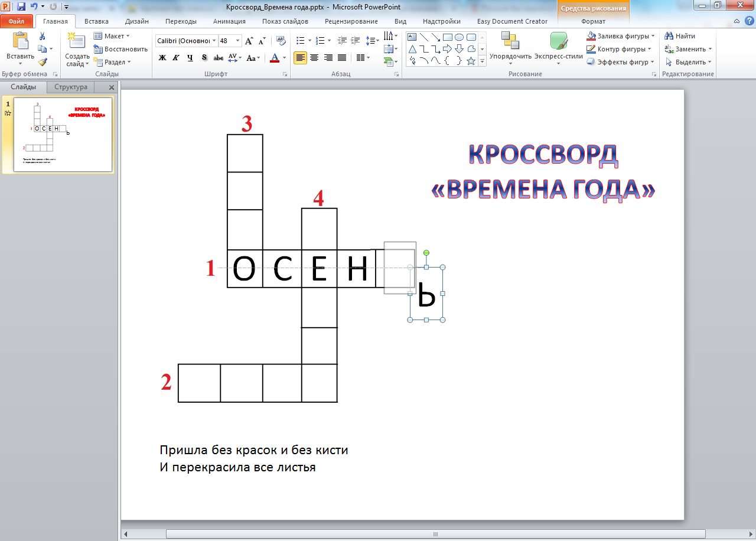Select the star shape in gallery
This screenshot has height=541, width=756.
tap(471, 60)
